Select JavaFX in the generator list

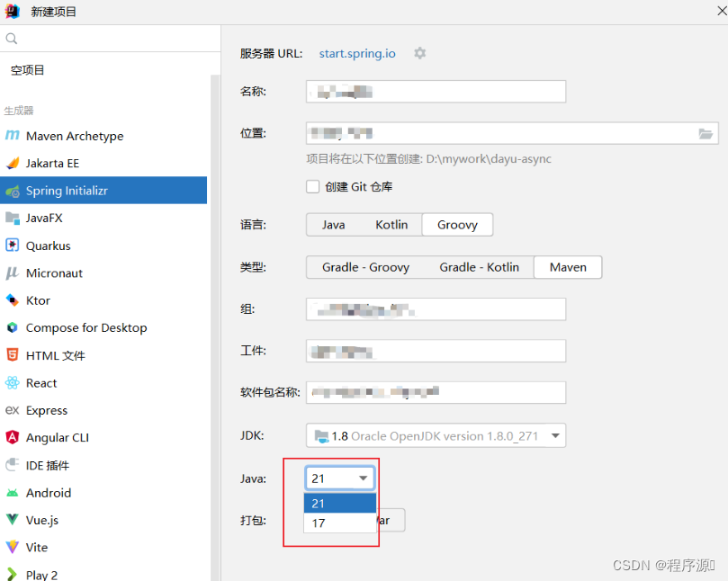(103, 219)
